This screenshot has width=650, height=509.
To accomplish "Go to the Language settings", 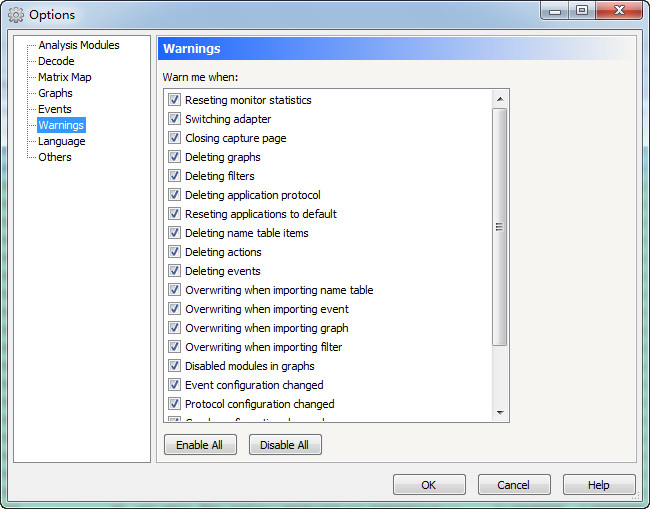I will (61, 141).
